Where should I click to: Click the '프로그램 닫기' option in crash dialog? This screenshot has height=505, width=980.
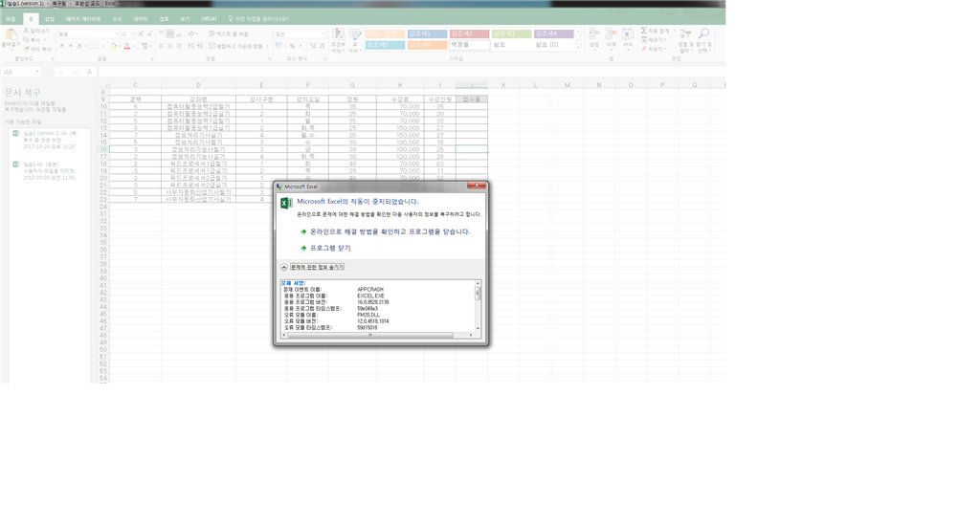(330, 248)
